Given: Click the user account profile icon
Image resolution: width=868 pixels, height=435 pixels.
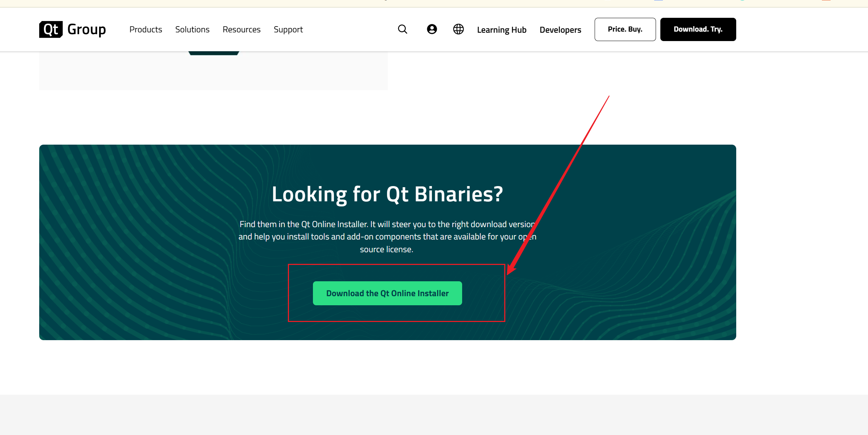Looking at the screenshot, I should 432,29.
